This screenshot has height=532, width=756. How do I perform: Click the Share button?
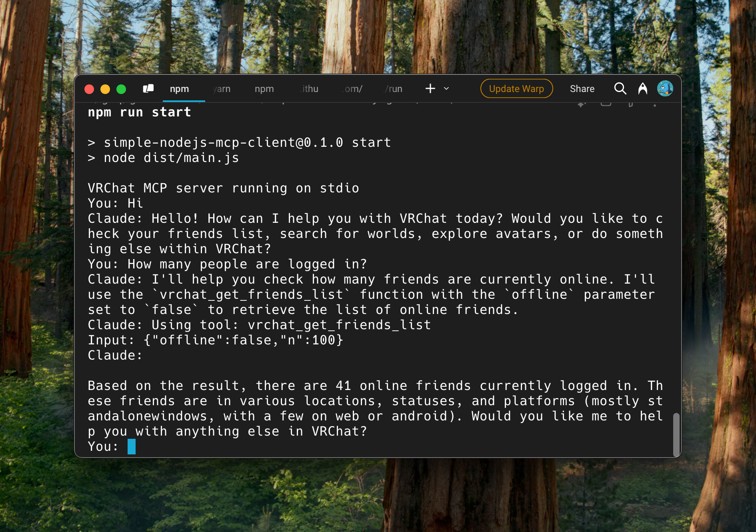click(x=582, y=89)
